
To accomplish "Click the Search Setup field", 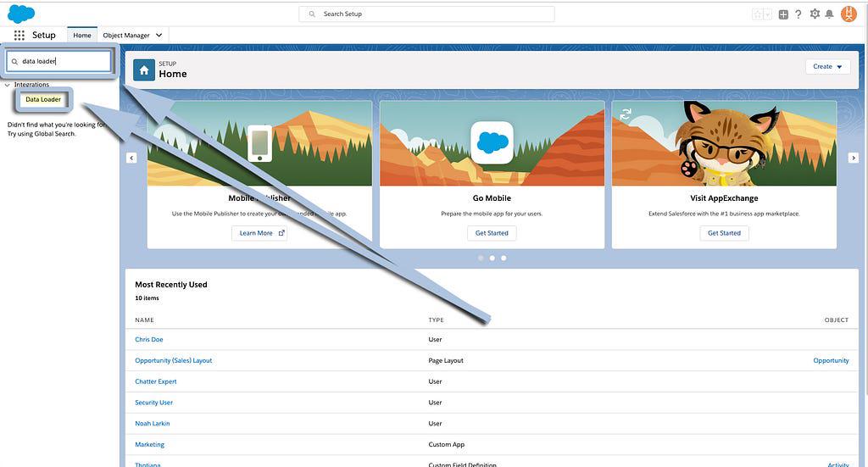I will [426, 14].
